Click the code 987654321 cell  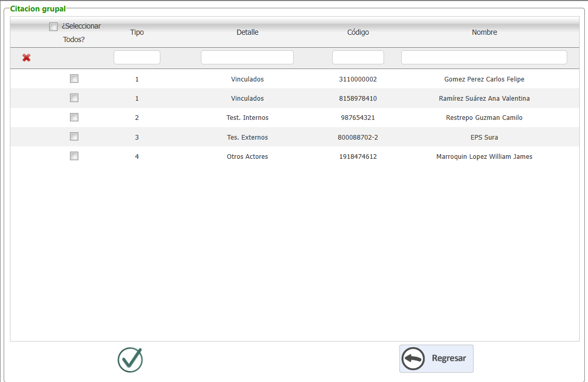pos(358,118)
